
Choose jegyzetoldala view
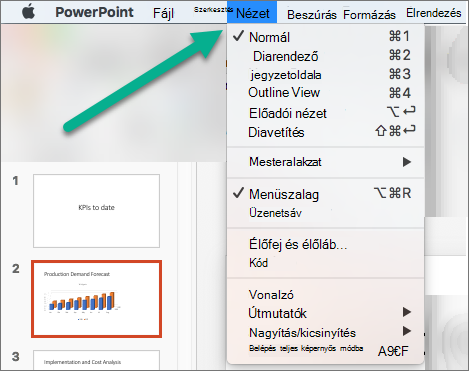325,74
